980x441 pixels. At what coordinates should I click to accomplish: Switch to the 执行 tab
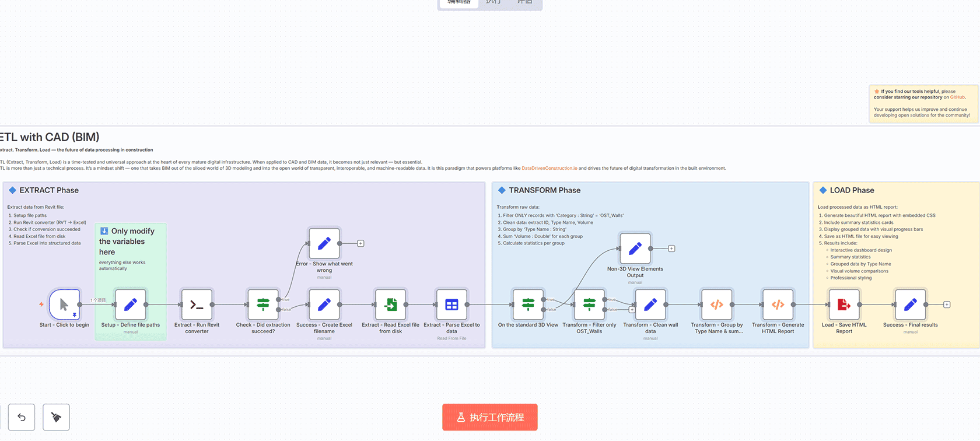494,3
